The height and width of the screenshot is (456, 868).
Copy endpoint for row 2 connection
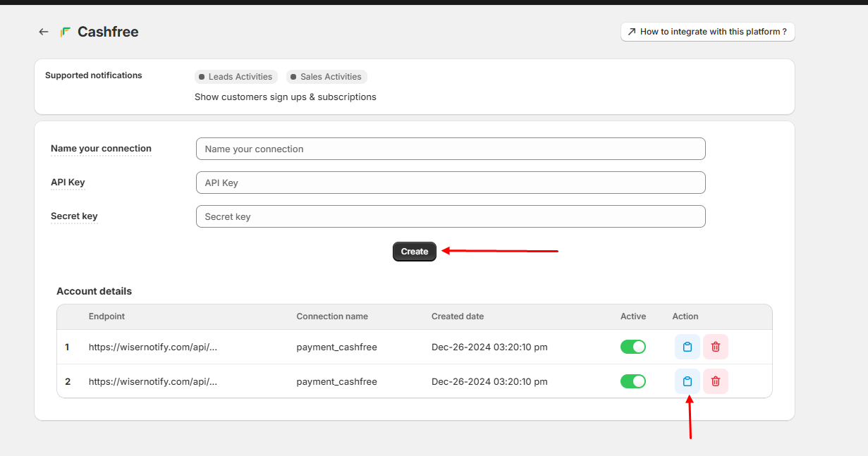(687, 381)
